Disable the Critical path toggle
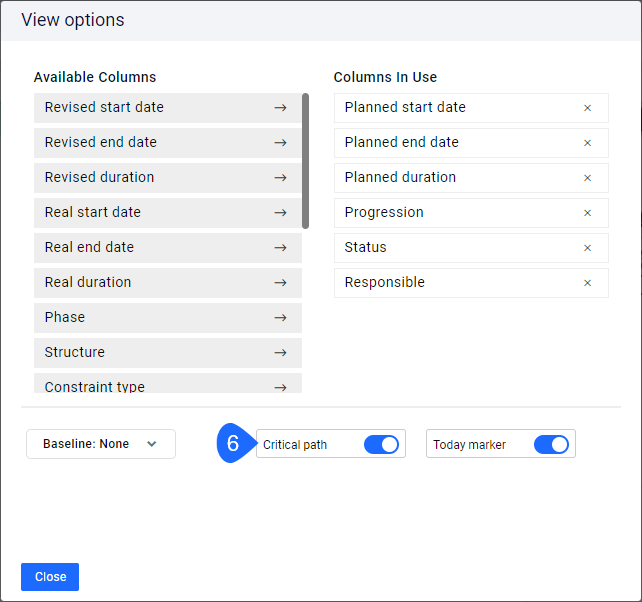 point(381,444)
